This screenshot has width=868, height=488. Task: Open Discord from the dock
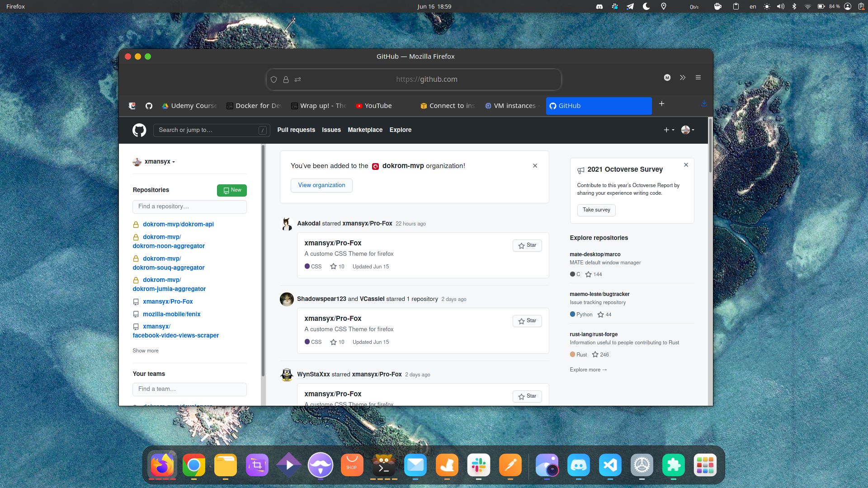(x=579, y=465)
